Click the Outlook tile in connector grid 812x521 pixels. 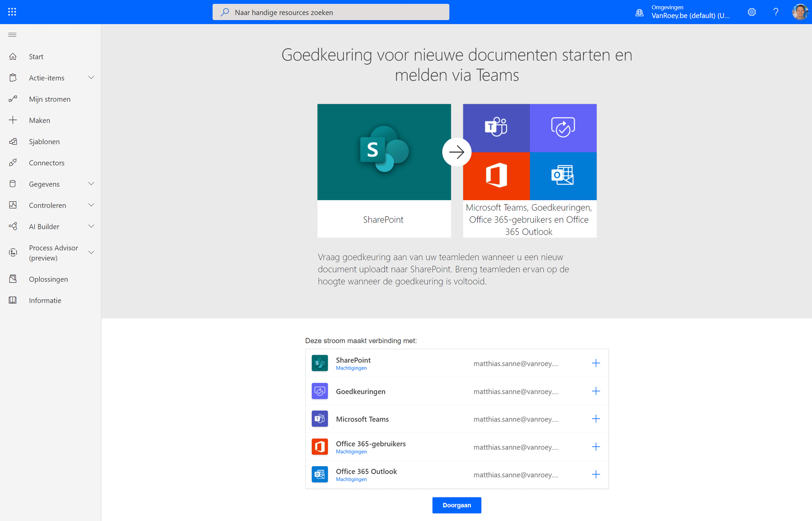563,176
